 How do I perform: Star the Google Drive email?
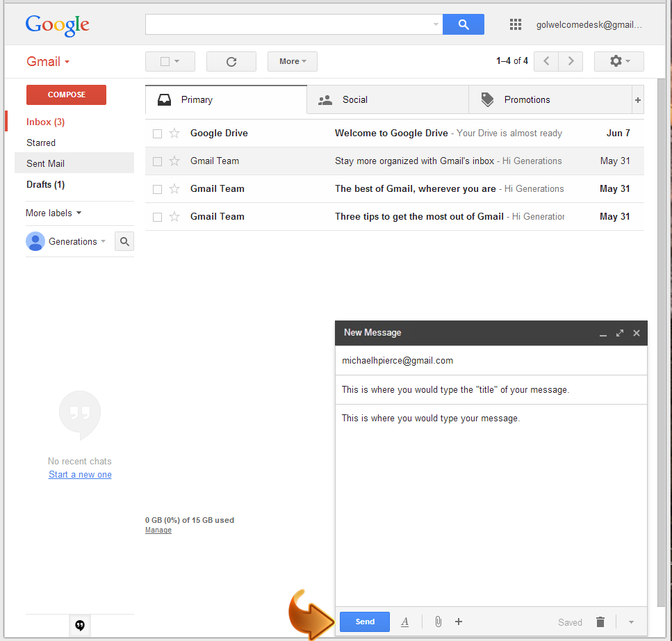(174, 133)
